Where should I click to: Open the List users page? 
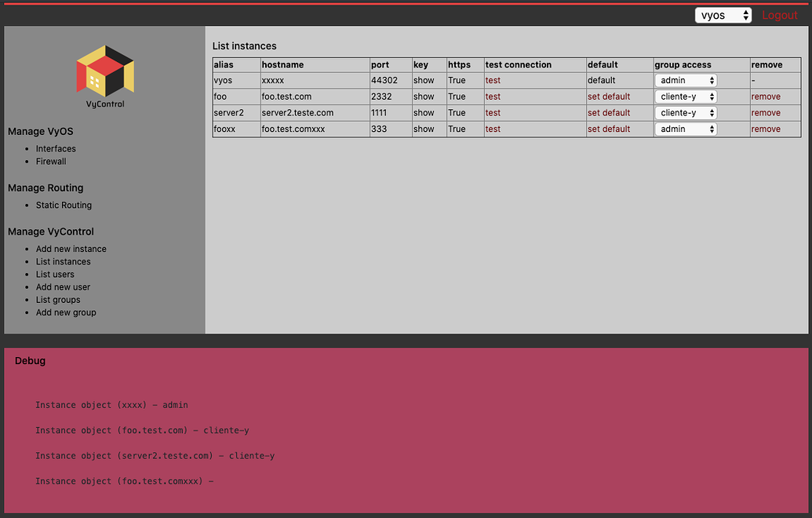click(x=55, y=274)
